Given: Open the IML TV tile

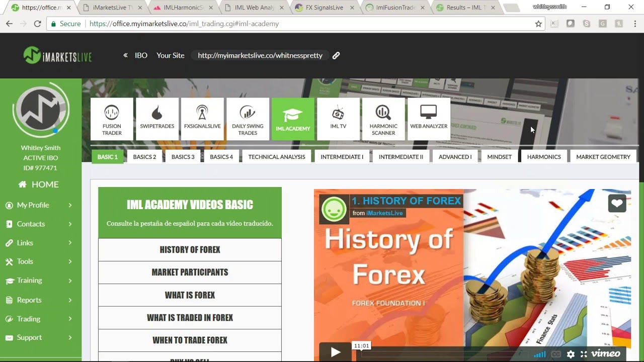Looking at the screenshot, I should pos(338,119).
